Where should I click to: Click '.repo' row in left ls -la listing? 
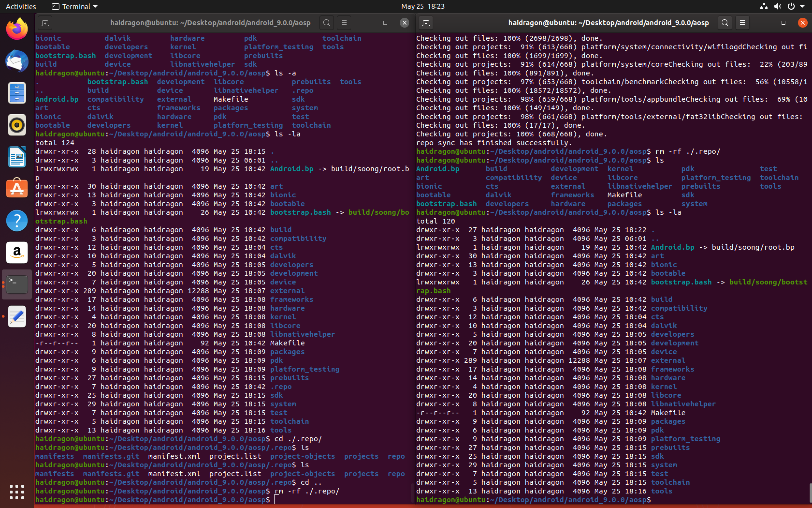point(163,387)
